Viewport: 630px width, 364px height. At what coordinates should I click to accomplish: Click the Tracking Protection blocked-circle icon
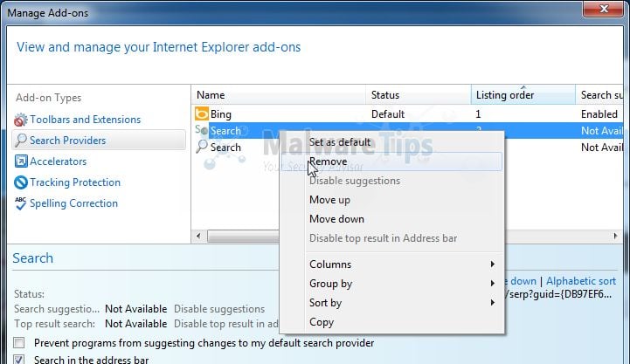[x=21, y=182]
